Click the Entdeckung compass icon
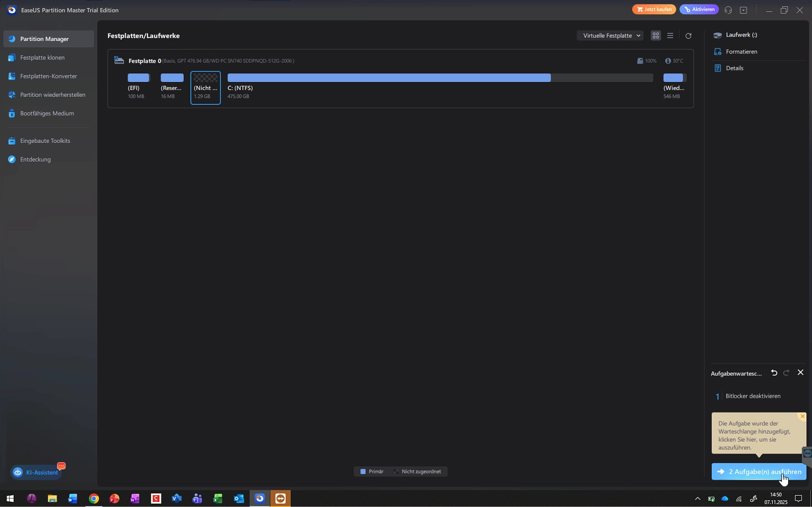Screen dimensions: 812x507 (x=11, y=159)
